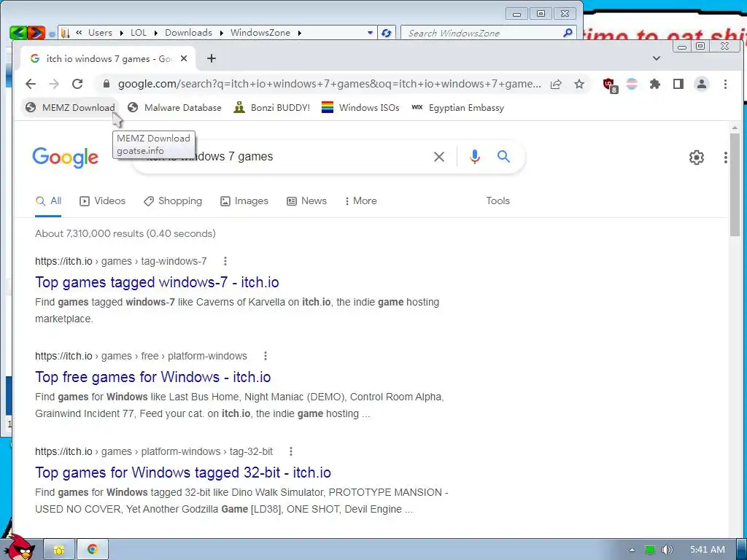Select the itch io windows 7 games tab
The image size is (747, 560).
coord(107,58)
